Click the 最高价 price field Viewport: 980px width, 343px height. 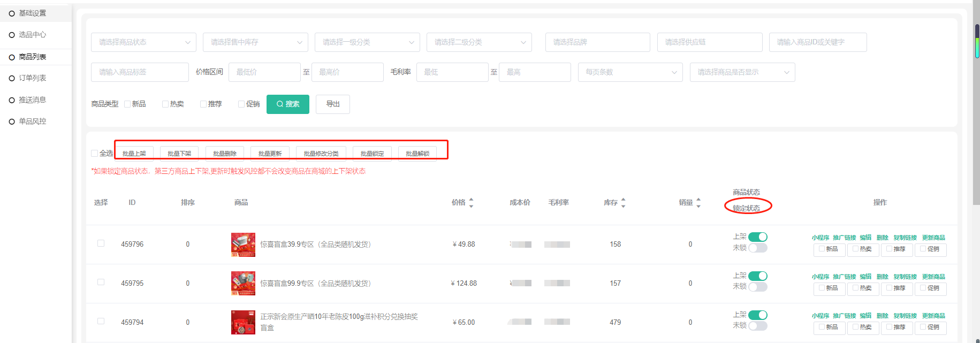point(347,72)
